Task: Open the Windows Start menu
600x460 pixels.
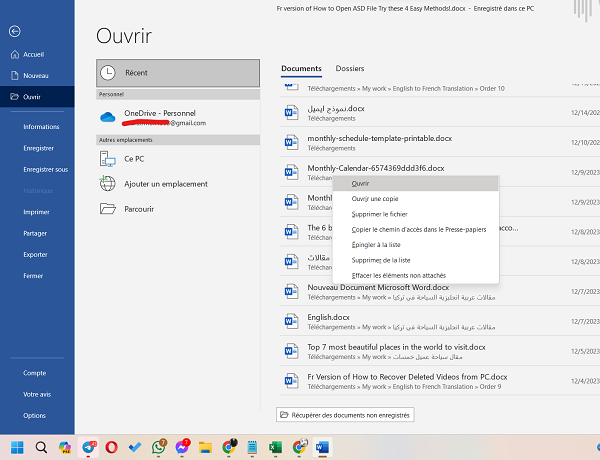Action: click(x=17, y=447)
